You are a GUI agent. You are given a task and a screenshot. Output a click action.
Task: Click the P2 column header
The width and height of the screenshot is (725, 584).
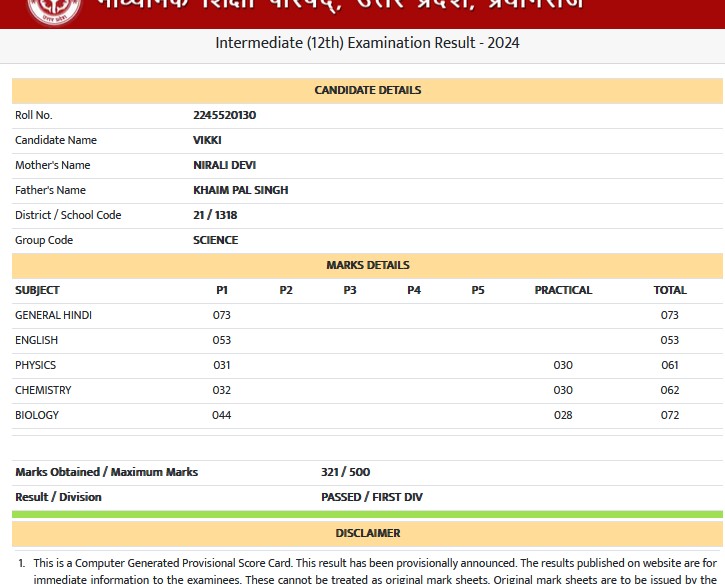click(x=286, y=290)
